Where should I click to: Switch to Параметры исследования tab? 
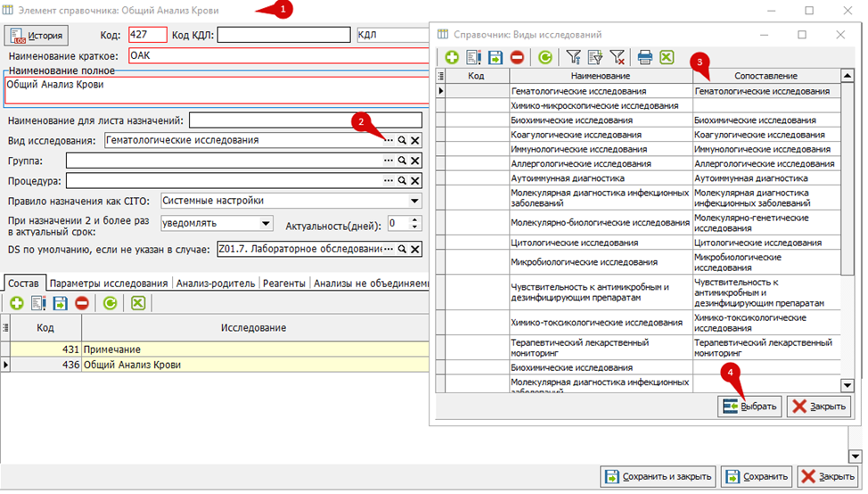coord(109,283)
